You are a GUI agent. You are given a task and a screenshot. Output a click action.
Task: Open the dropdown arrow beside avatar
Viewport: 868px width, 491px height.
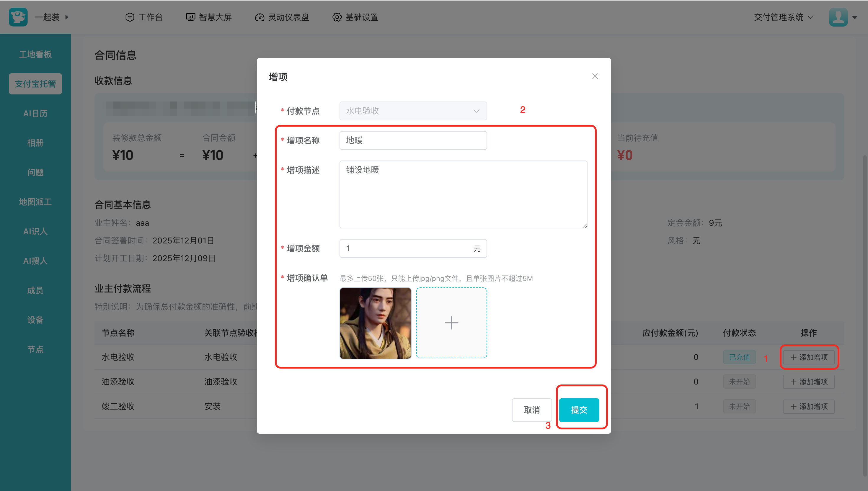click(x=854, y=17)
